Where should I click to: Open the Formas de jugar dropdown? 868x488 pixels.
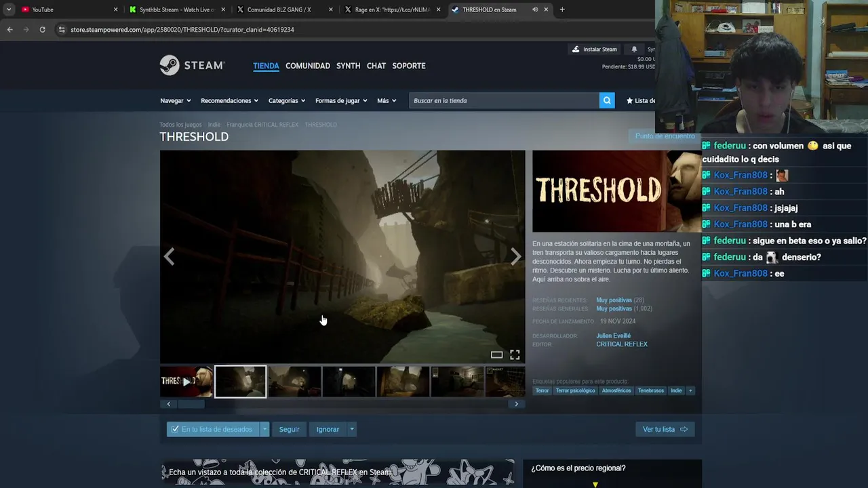(341, 100)
